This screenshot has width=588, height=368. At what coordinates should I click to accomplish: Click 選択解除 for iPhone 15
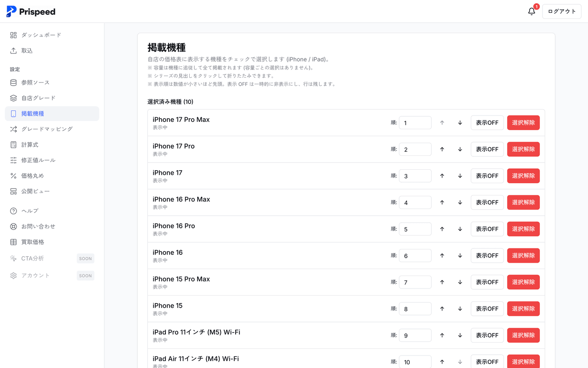[x=523, y=309]
